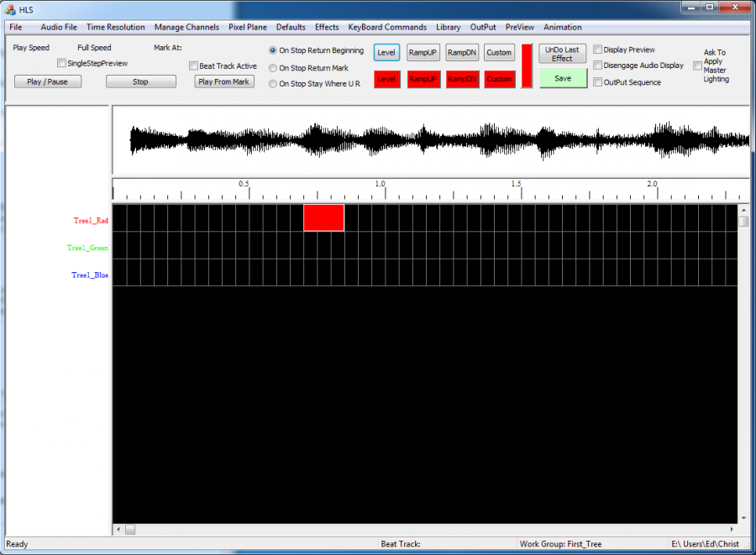Select the gray RampUP effect button
The image size is (756, 555).
pyautogui.click(x=423, y=53)
